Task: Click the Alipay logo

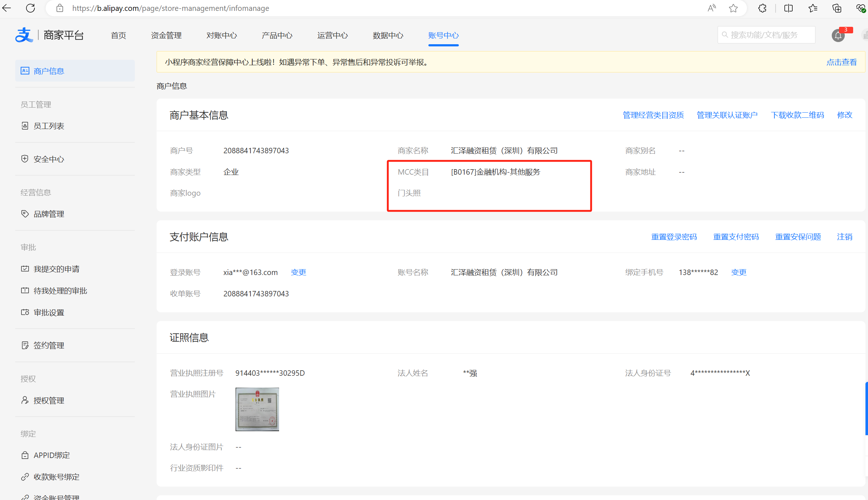Action: [24, 35]
